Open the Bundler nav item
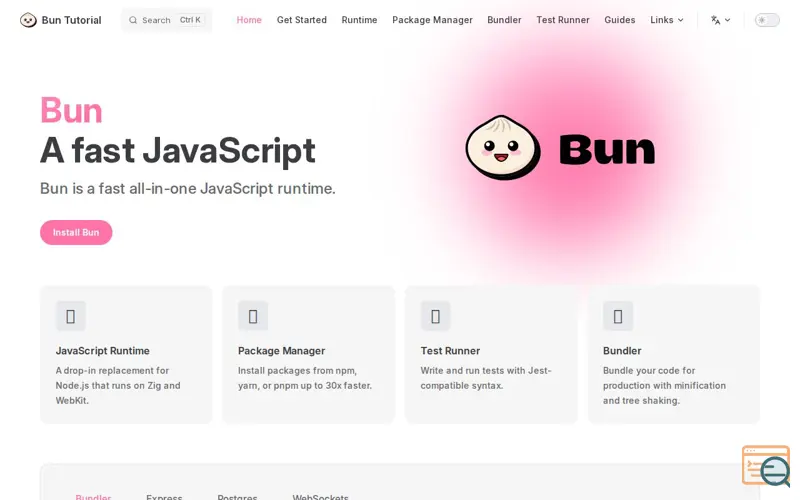Screen dimensions: 800x500 click(x=504, y=20)
